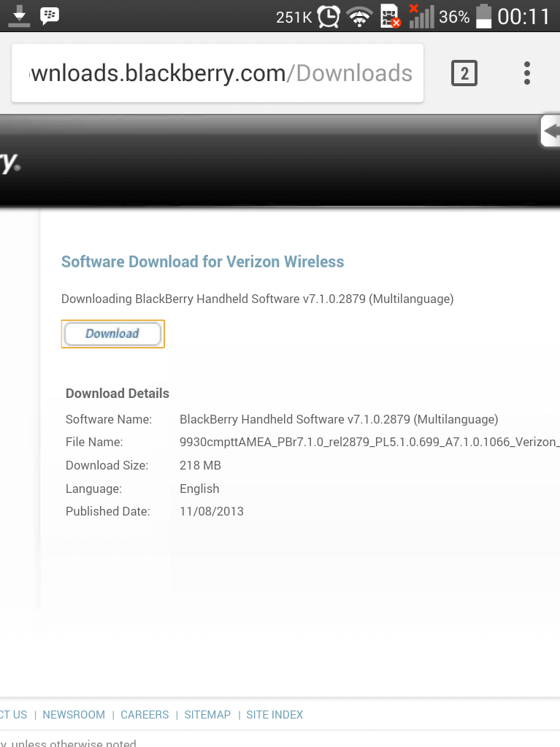Tap the 'Download Size:' label
Image resolution: width=560 pixels, height=747 pixels.
tap(107, 465)
